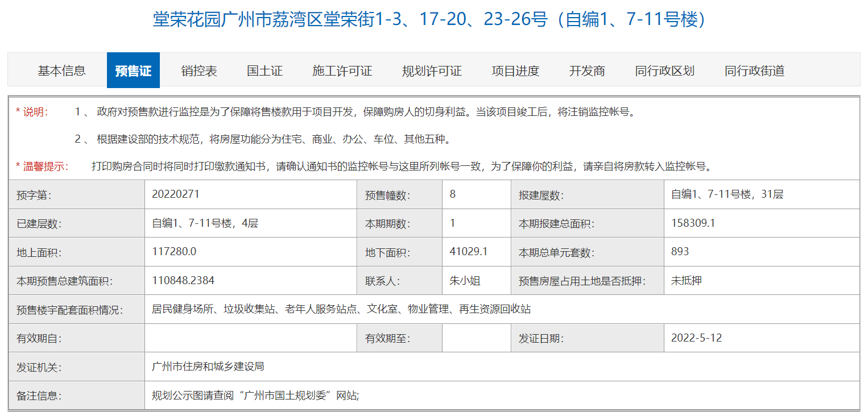Click the 本期期数 value 1
Image resolution: width=868 pixels, height=412 pixels.
coord(453,223)
